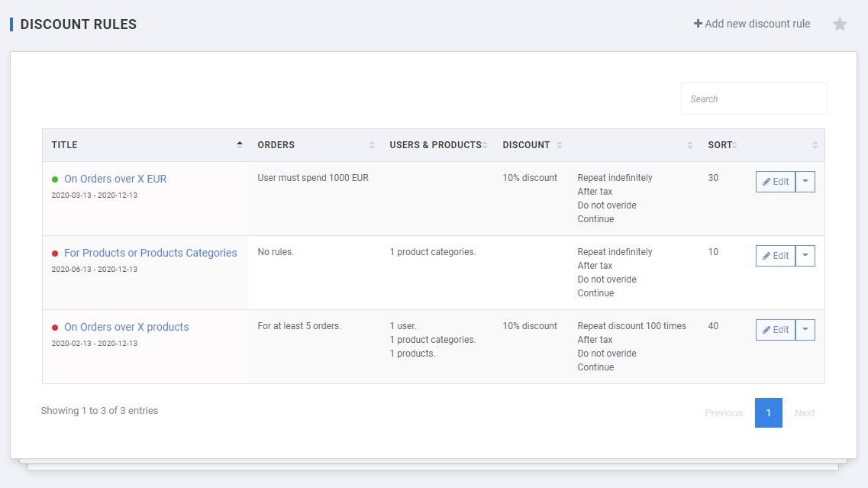Open For Products or Products Categories link
Screen dimensions: 868x488
coord(150,253)
